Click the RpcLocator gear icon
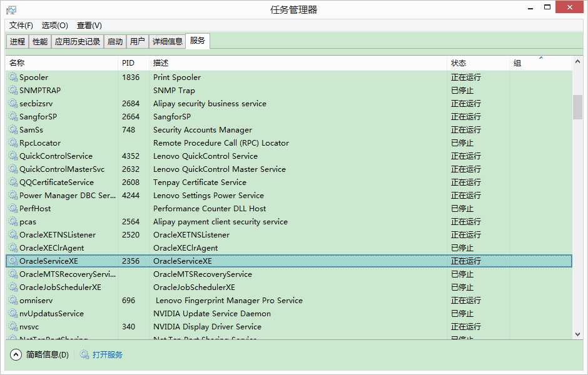588x375 pixels. (x=14, y=142)
